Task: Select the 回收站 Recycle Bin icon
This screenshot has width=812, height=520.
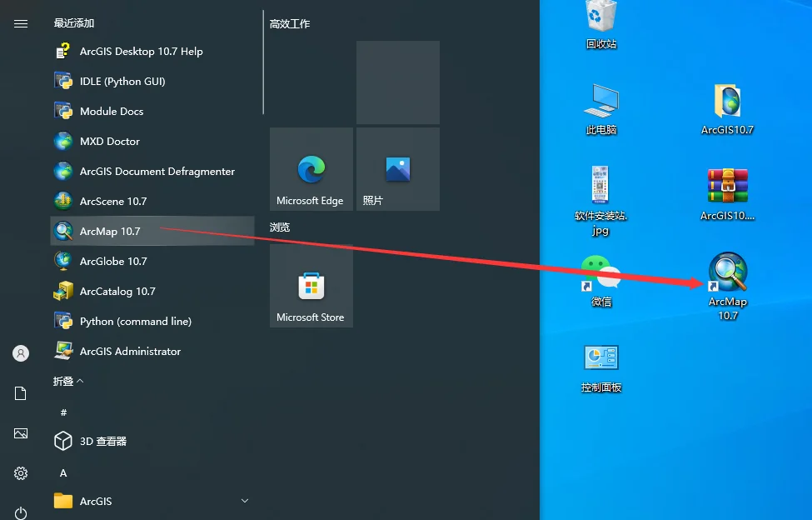Action: [601, 25]
